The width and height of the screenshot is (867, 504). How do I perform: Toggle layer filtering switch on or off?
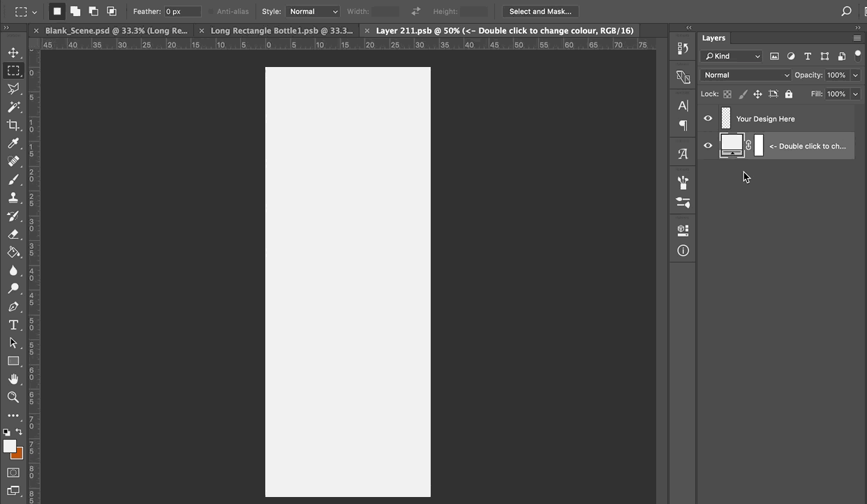[x=858, y=55]
